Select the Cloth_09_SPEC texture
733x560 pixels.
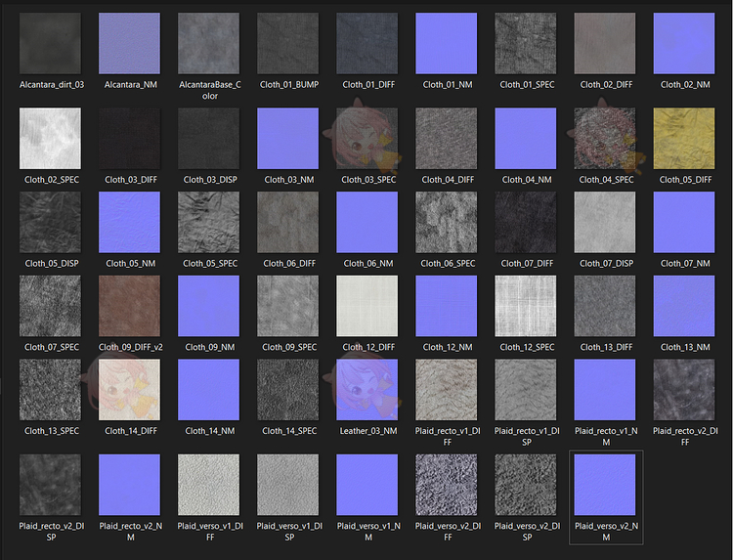pyautogui.click(x=288, y=306)
